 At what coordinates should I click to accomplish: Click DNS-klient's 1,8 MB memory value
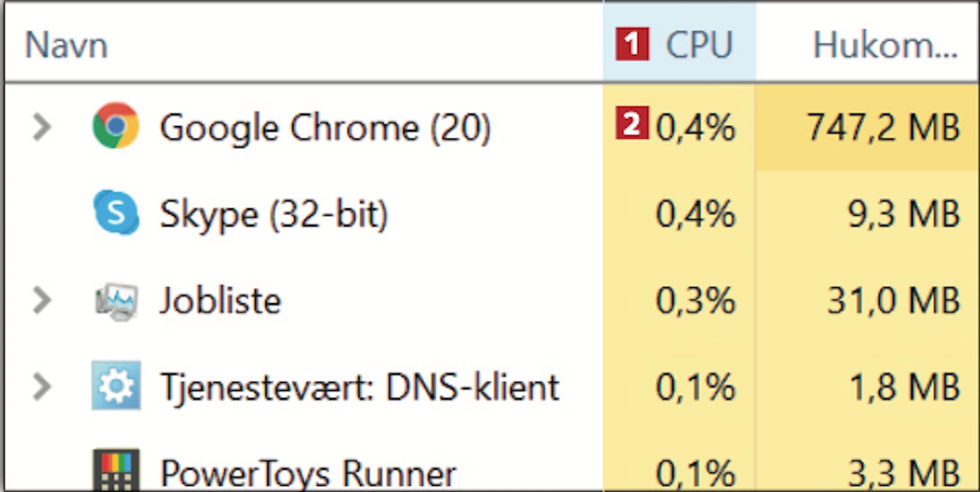904,387
